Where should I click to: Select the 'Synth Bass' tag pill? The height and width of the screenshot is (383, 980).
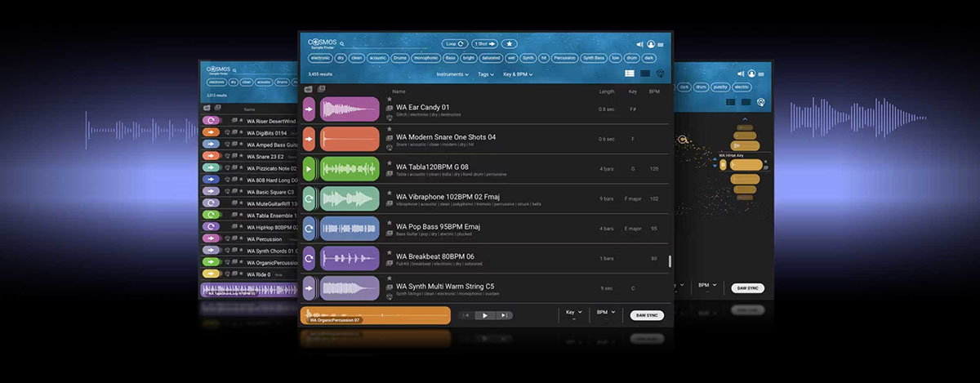pyautogui.click(x=594, y=58)
